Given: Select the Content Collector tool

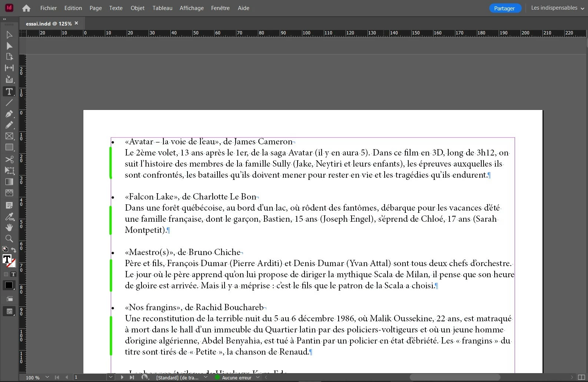Looking at the screenshot, I should pyautogui.click(x=9, y=79).
